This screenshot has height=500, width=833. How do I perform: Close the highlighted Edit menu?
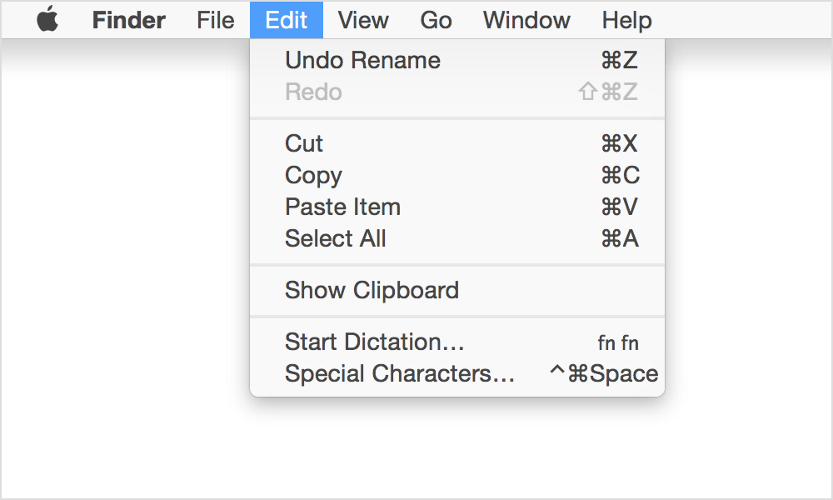click(x=286, y=20)
